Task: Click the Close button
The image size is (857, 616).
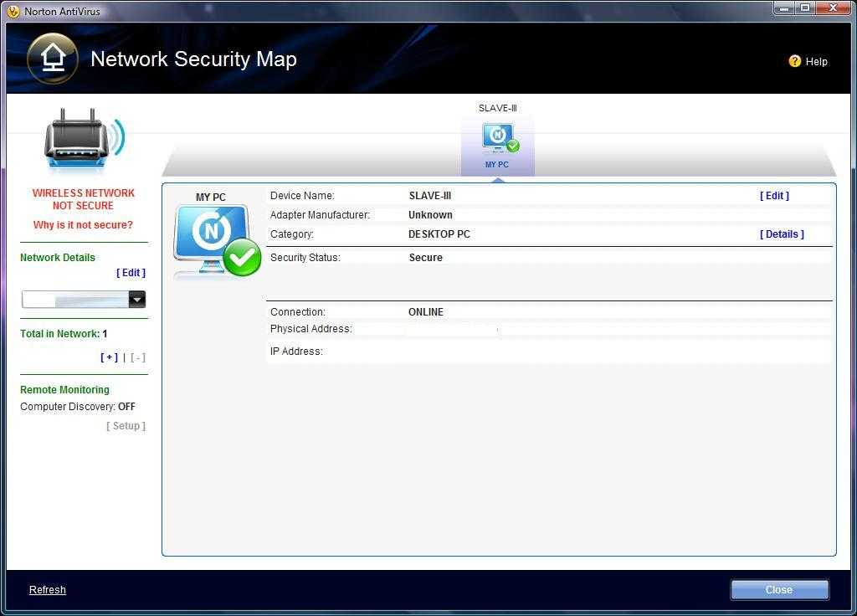Action: pyautogui.click(x=779, y=590)
